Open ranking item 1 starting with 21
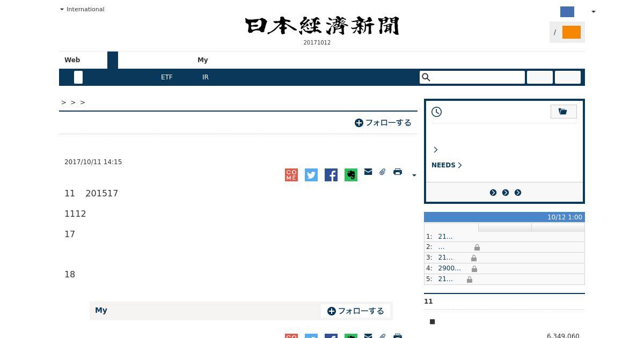 445,237
